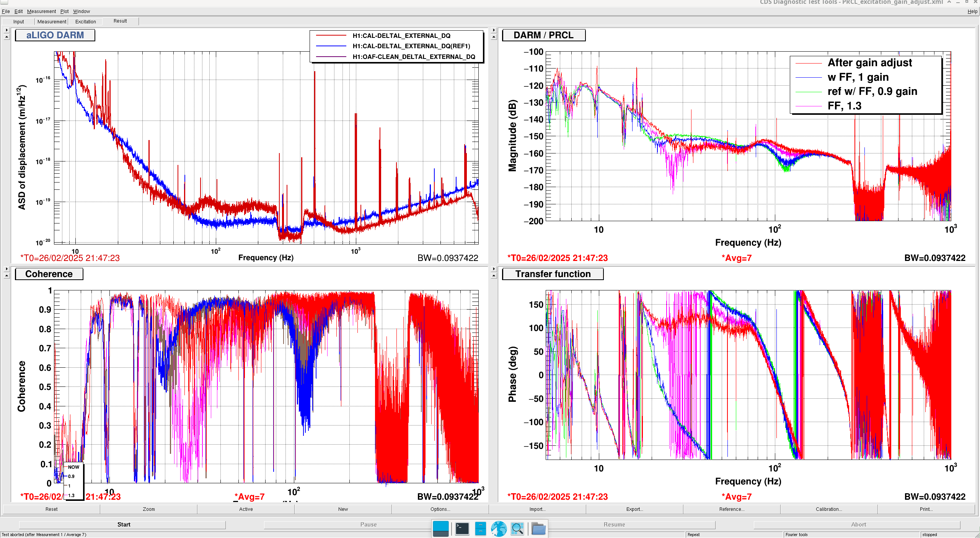Collapse up arrow on DARM / PRCL panel
Screen dimensions: 980x538
[494, 37]
